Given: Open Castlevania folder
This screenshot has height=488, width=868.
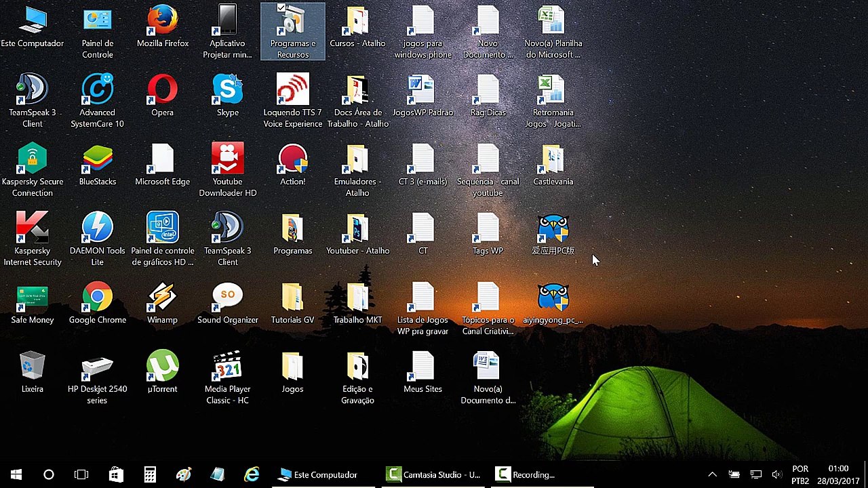Looking at the screenshot, I should [x=553, y=165].
